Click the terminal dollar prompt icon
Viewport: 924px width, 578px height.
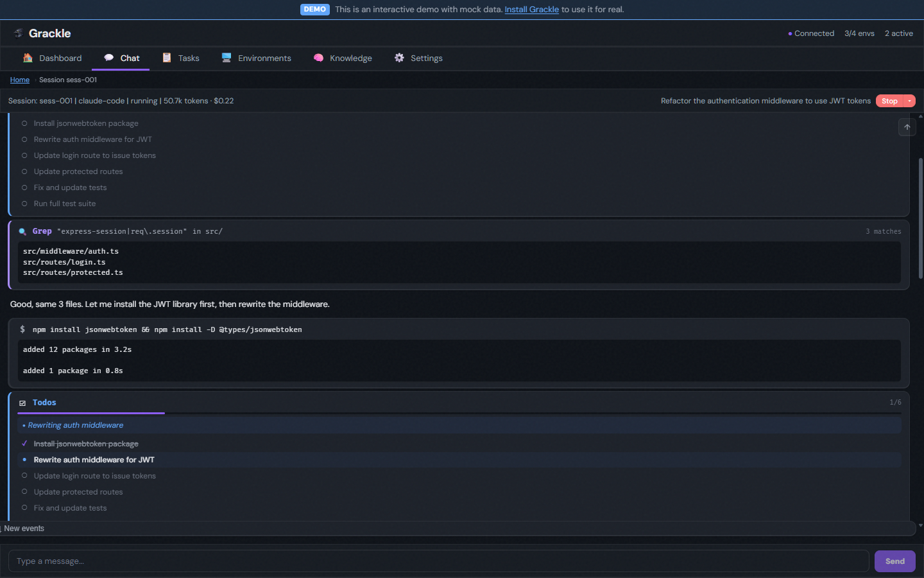click(22, 329)
